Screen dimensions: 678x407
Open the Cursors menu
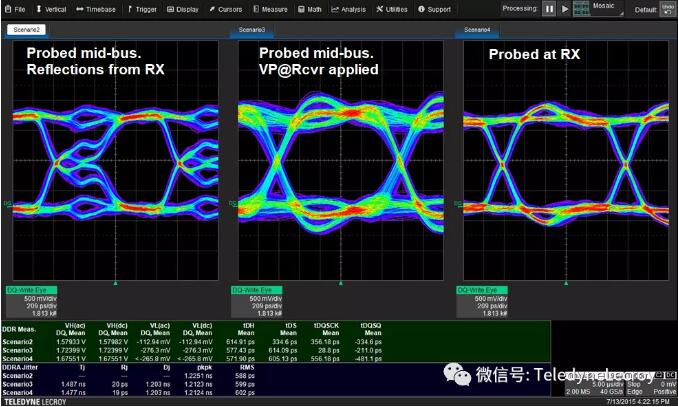tap(227, 9)
